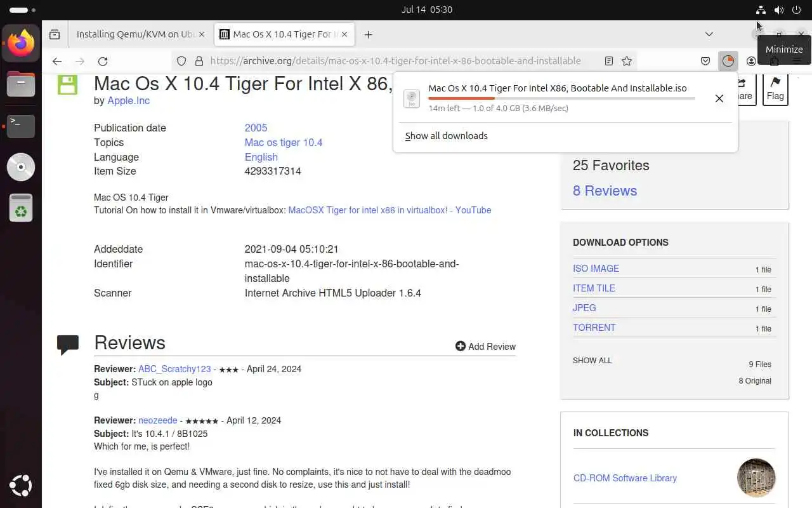Open the disc icon in the dock
Viewport: 812px width, 508px height.
(21, 167)
